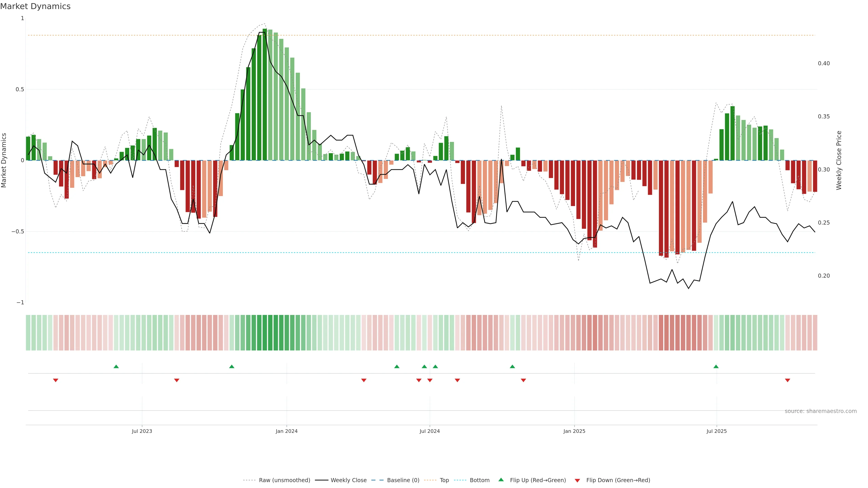Click the Weekly Close Price axis title

839,160
